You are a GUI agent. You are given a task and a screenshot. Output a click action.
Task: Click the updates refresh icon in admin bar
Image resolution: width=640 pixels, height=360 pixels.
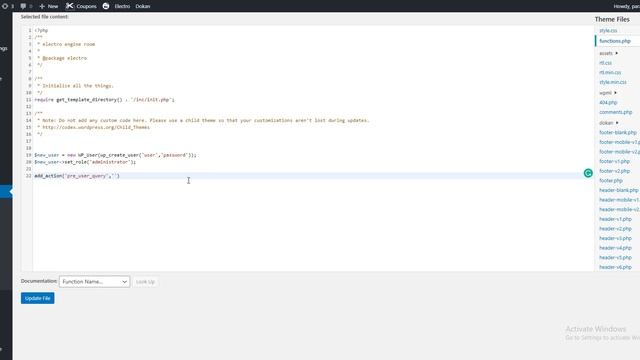click(x=5, y=6)
